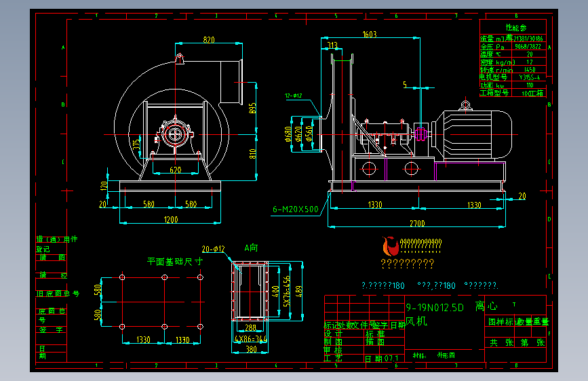Select the 标准 title block cell
The image size is (588, 381).
click(x=375, y=334)
